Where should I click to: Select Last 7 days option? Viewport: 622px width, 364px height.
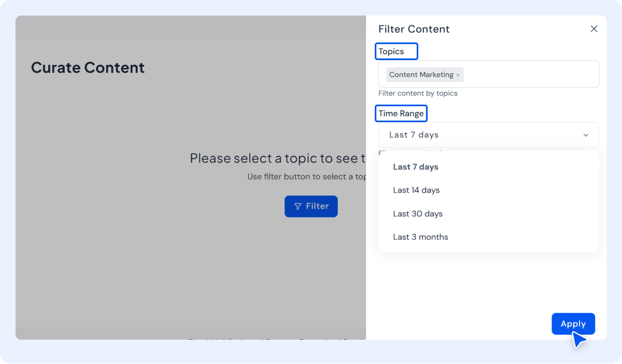[416, 167]
